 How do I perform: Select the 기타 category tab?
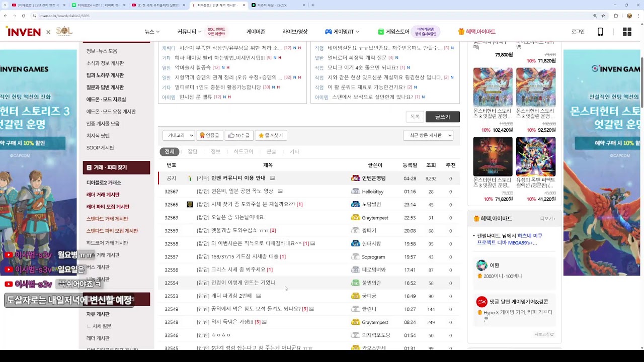point(294,151)
